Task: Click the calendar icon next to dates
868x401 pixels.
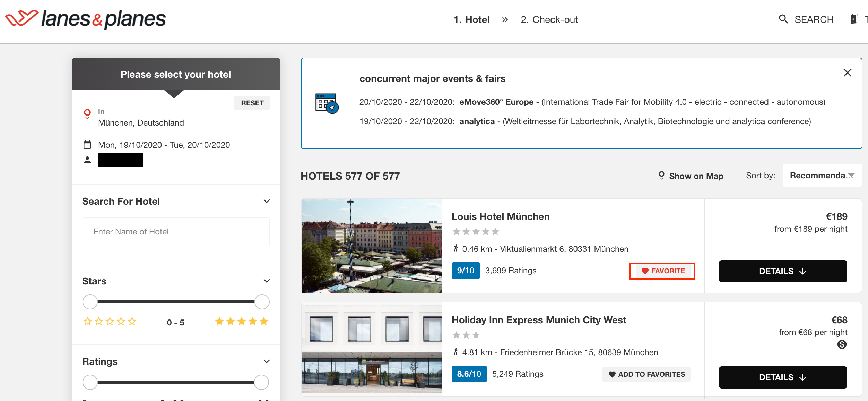Action: 87,145
